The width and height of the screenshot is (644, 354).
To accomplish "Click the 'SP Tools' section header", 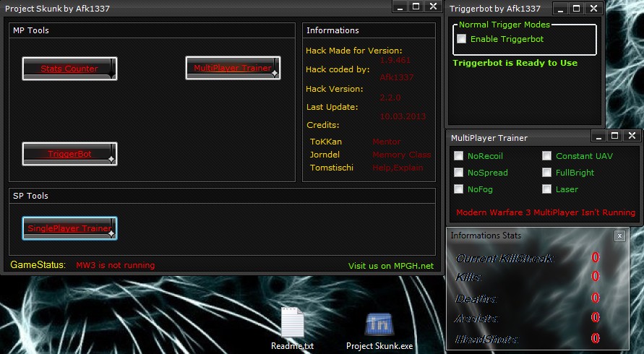I will (30, 196).
